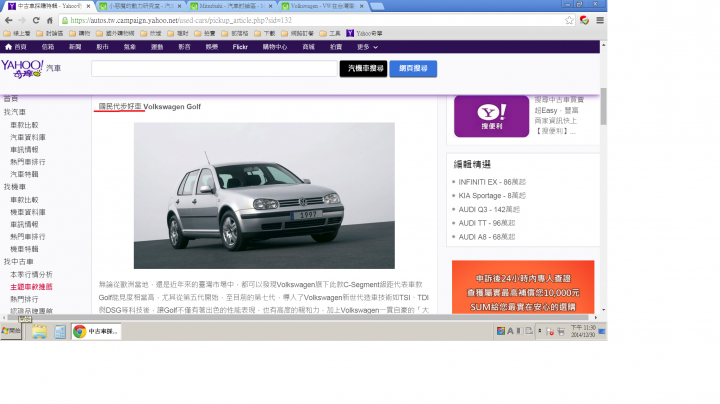Open the 拍賣 bookmark folder
720x404 pixels.
pyautogui.click(x=205, y=33)
